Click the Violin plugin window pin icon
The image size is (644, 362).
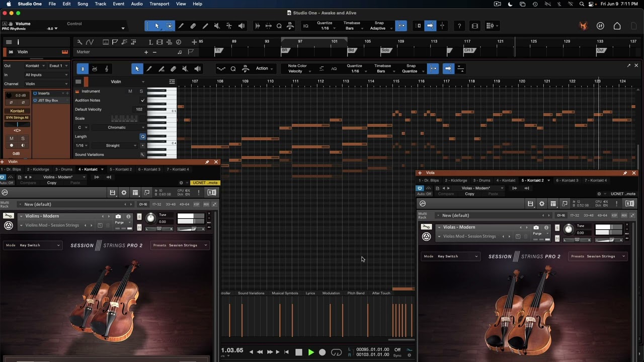pos(207,162)
